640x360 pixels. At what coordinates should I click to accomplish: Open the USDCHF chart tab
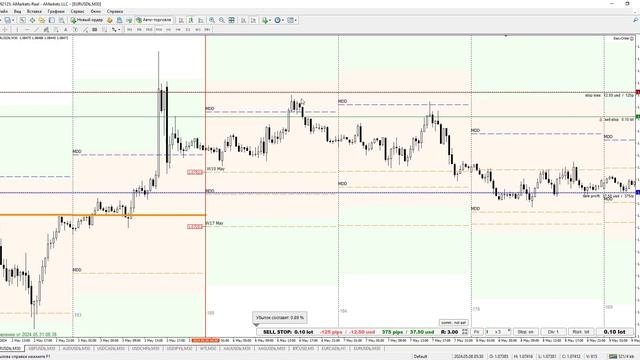145,349
